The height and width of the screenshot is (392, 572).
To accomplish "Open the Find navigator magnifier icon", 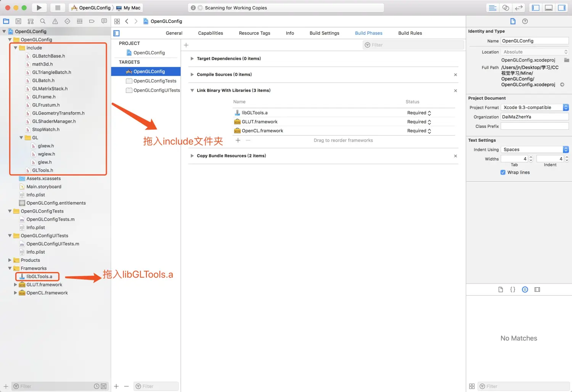I will pyautogui.click(x=43, y=21).
